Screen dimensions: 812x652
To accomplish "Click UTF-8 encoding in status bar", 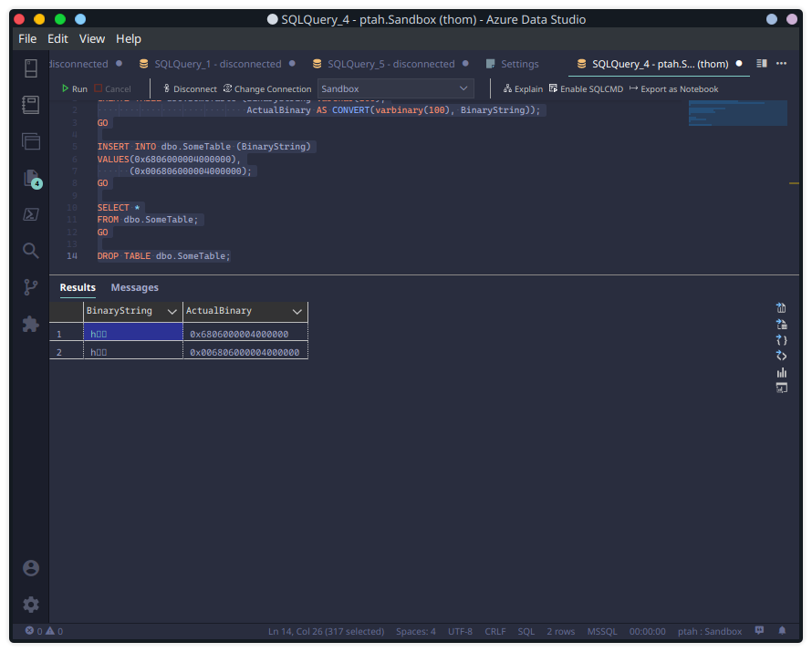I will point(460,631).
